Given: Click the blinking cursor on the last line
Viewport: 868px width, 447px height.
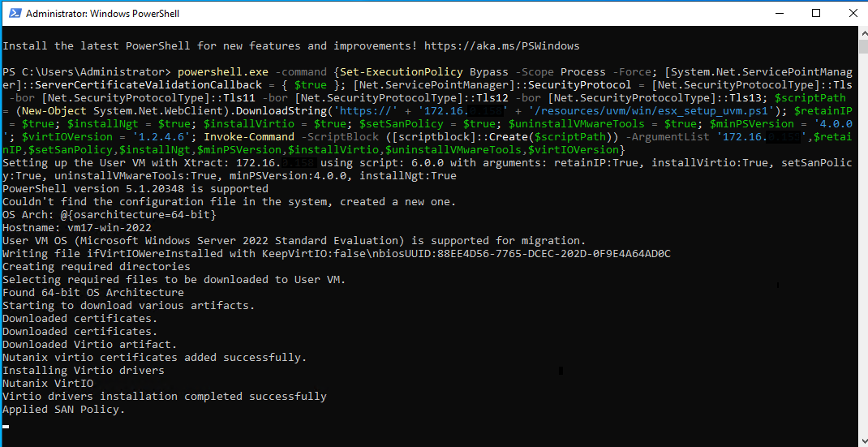Looking at the screenshot, I should coord(6,423).
